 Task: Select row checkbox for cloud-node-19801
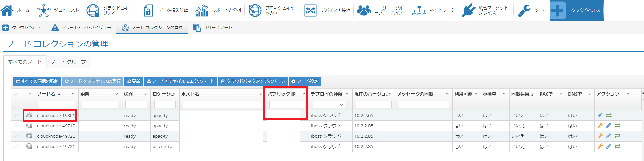[x=16, y=115]
